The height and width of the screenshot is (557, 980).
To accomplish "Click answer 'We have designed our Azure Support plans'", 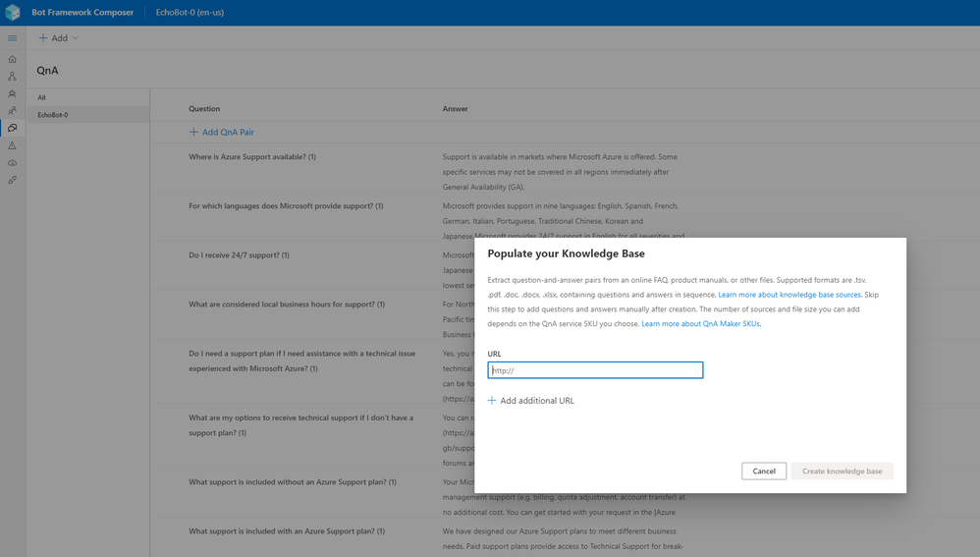I will [563, 539].
